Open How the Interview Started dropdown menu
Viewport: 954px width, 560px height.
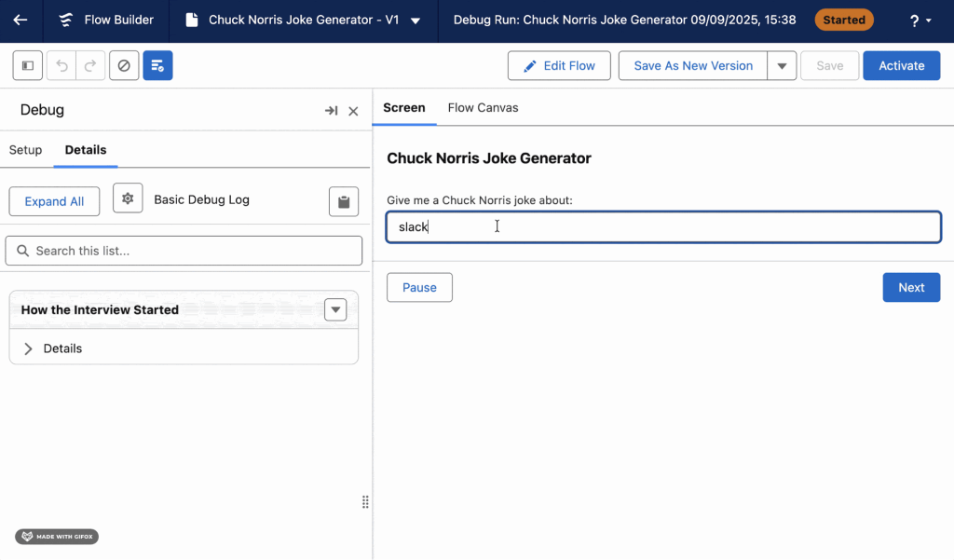335,309
